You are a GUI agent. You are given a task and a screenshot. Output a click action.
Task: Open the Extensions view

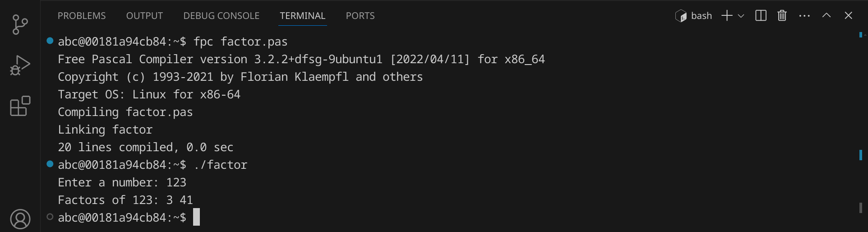pos(20,107)
